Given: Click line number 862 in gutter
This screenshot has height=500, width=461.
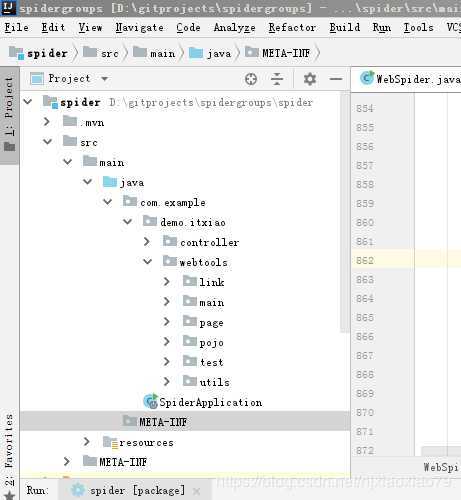Looking at the screenshot, I should [365, 260].
